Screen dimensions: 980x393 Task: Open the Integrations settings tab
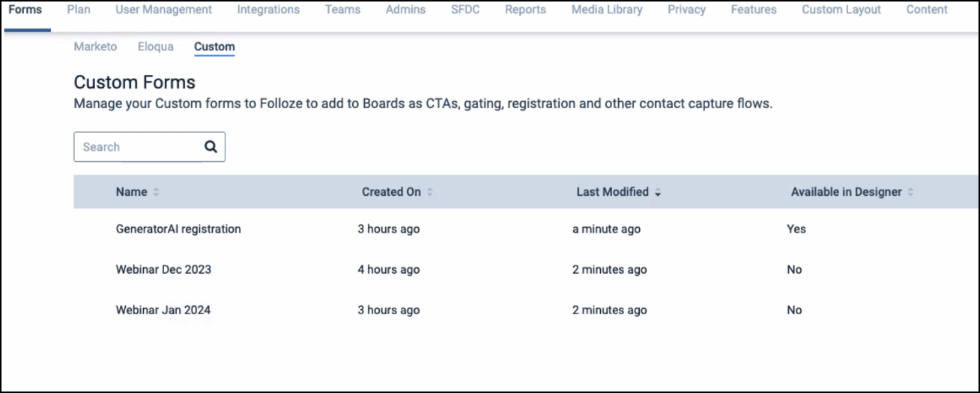pyautogui.click(x=268, y=10)
